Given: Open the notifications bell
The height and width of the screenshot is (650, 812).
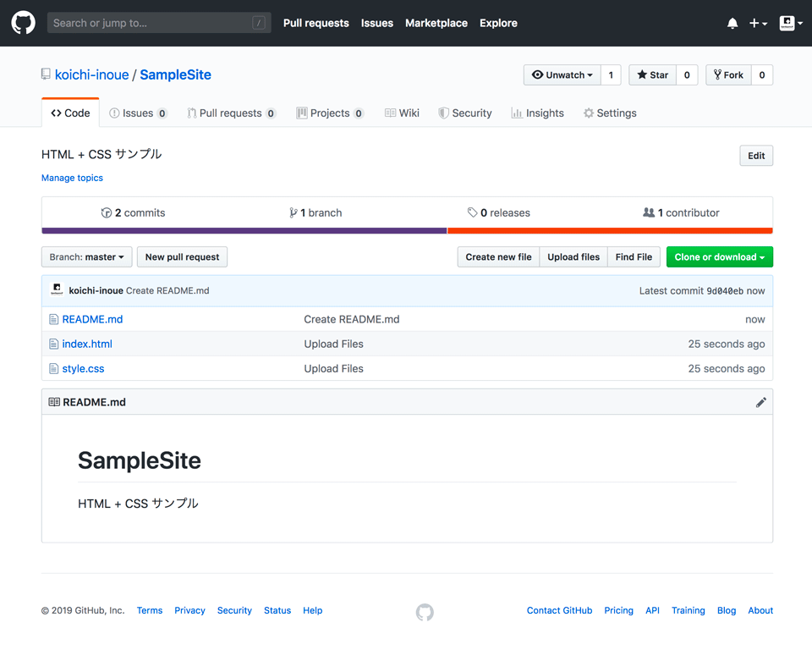Looking at the screenshot, I should point(732,24).
